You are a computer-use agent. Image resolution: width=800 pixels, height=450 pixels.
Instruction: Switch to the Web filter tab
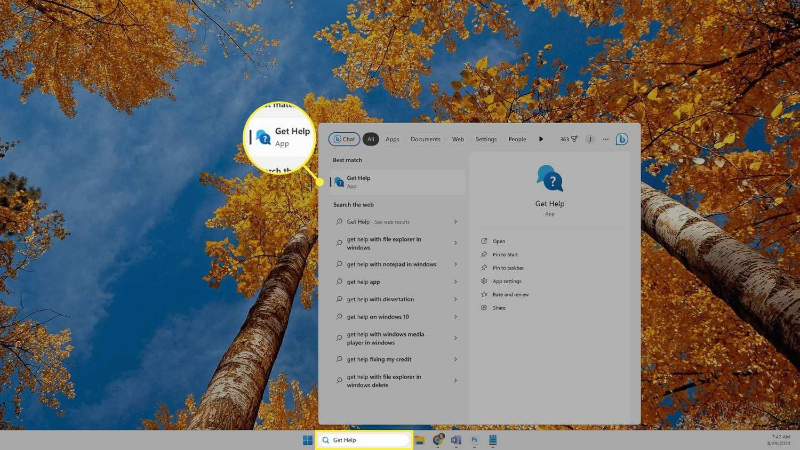[x=458, y=139]
